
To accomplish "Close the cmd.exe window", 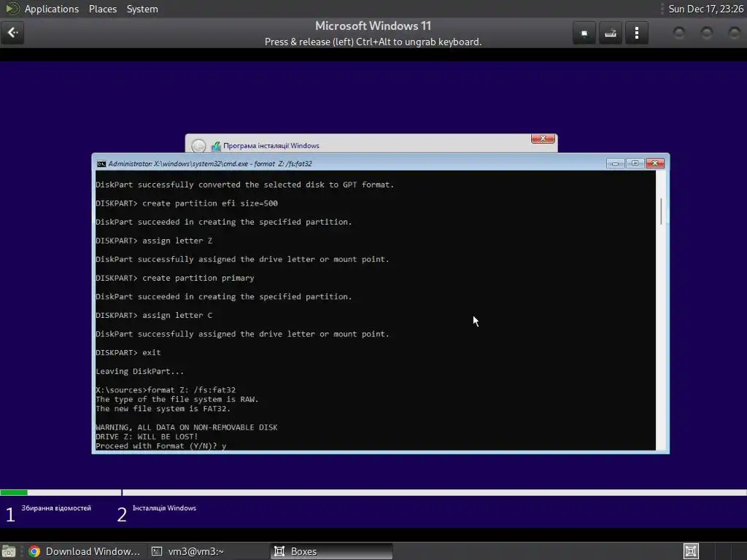I will point(655,163).
